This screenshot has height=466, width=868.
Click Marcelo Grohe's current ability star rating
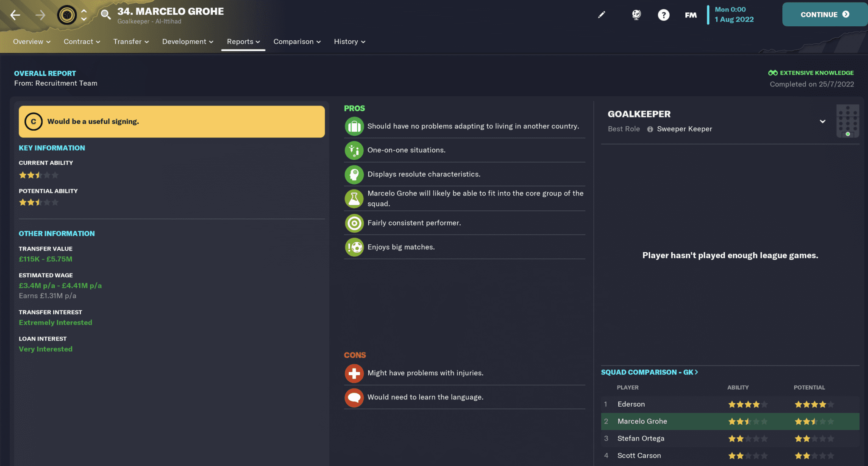[39, 175]
